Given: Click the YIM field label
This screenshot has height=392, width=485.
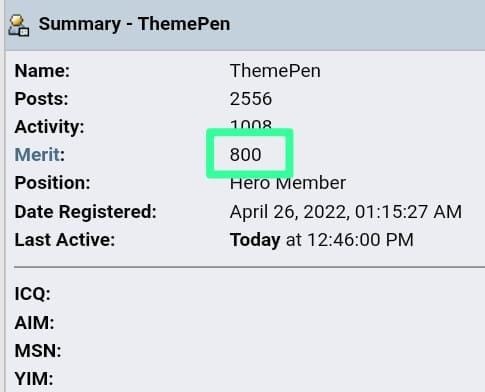Looking at the screenshot, I should (34, 379).
